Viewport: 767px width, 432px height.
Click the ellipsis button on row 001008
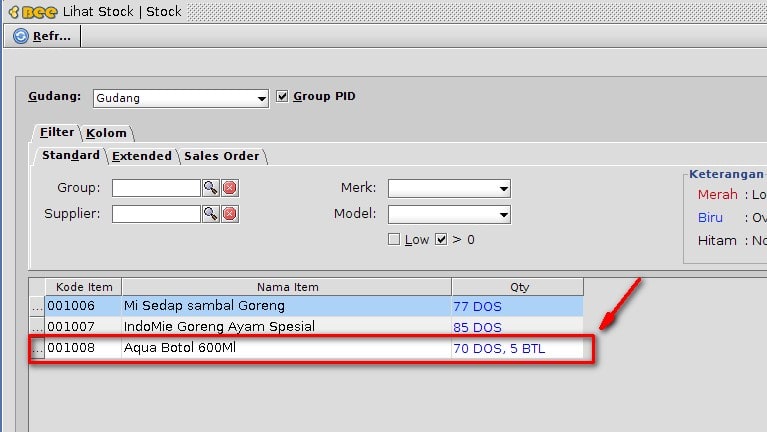(37, 348)
